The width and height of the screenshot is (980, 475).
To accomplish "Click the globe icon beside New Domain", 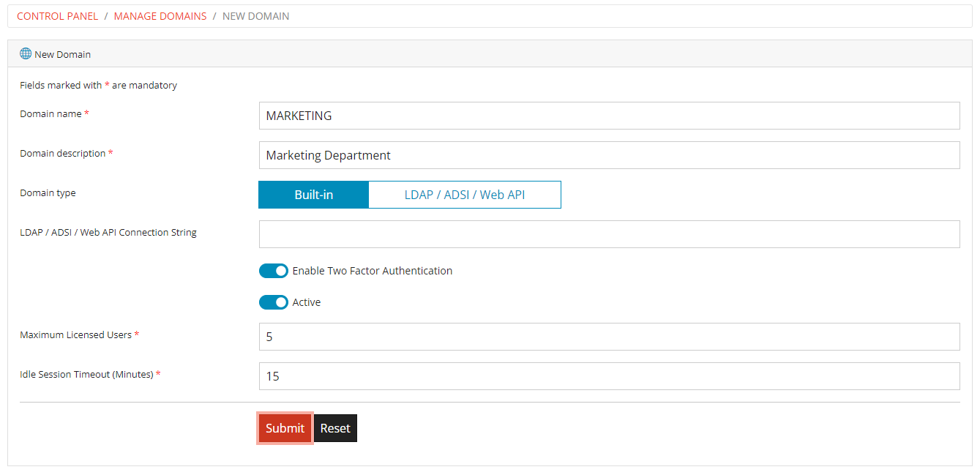I will pyautogui.click(x=26, y=53).
